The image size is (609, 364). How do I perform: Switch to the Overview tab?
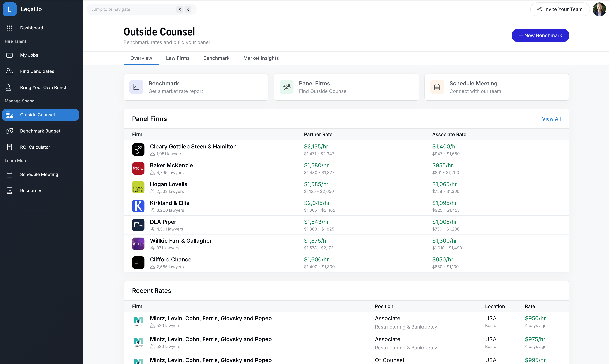(x=141, y=58)
